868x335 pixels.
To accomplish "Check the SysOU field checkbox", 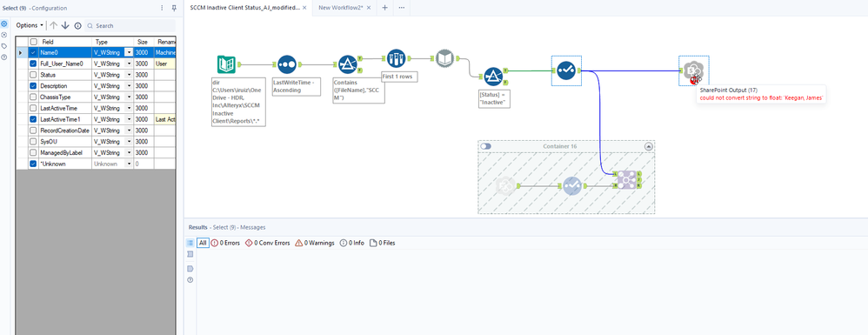I will tap(33, 141).
